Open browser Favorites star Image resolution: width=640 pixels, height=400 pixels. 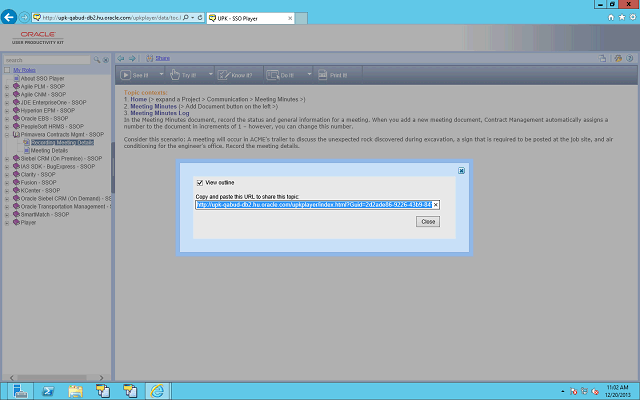tap(622, 17)
